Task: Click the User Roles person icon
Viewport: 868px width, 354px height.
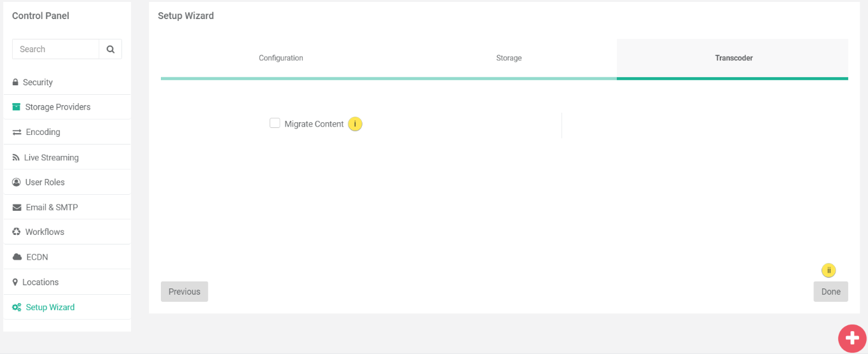Action: [17, 182]
